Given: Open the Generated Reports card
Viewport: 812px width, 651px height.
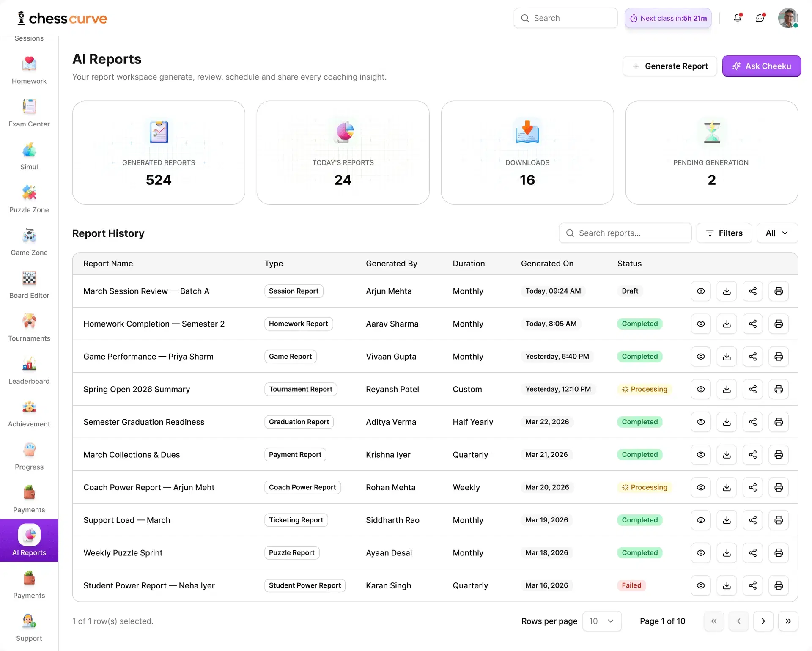Looking at the screenshot, I should coord(159,152).
